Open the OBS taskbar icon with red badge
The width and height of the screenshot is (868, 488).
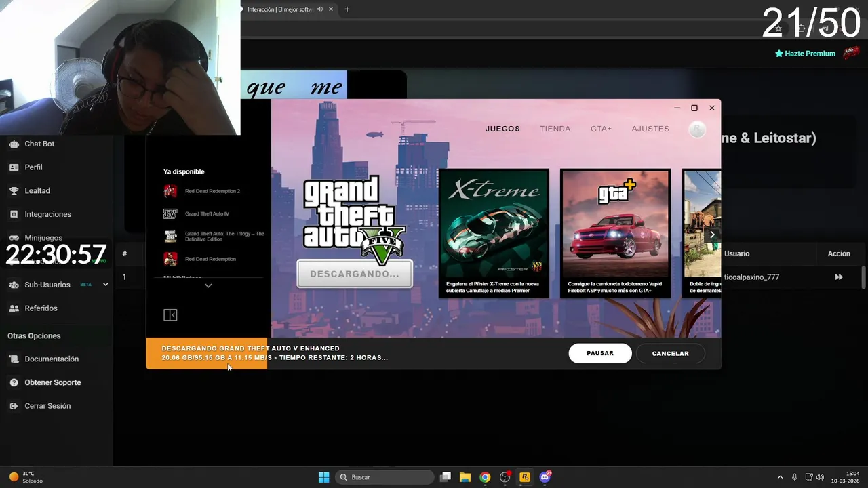505,477
